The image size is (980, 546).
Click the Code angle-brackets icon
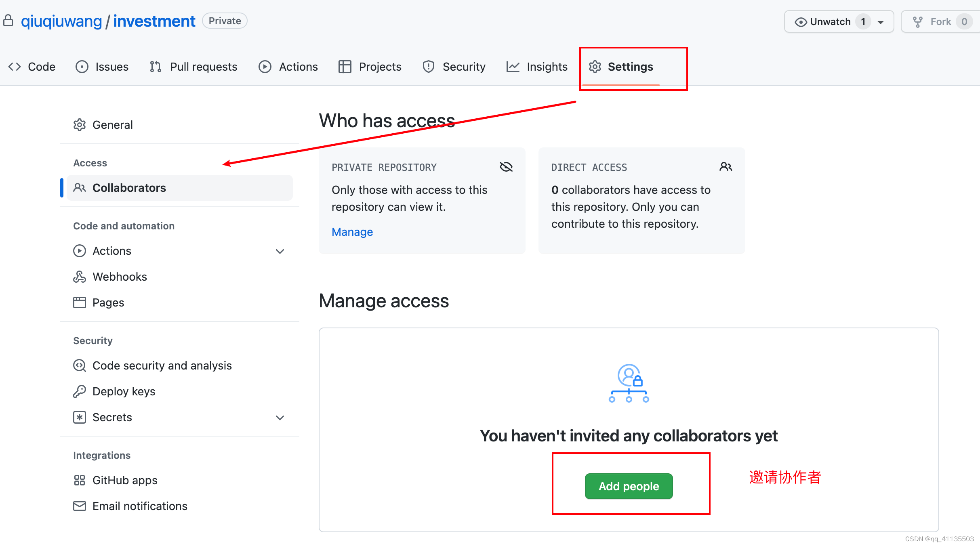click(x=15, y=67)
